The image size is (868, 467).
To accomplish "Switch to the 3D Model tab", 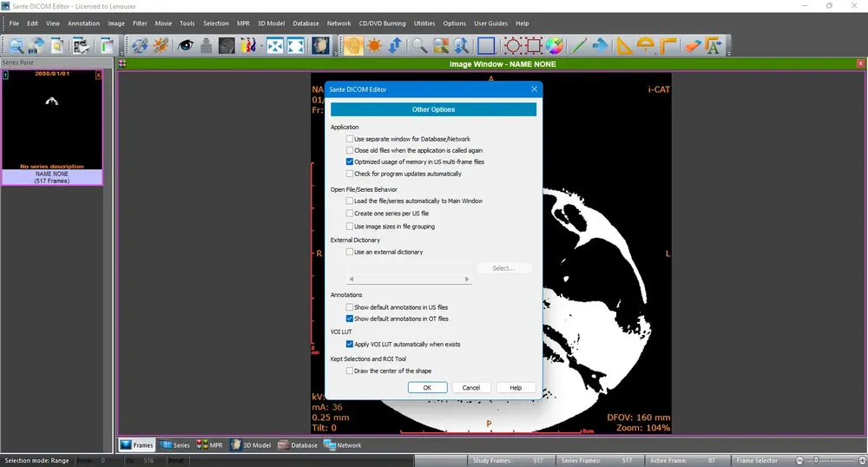I will [251, 445].
